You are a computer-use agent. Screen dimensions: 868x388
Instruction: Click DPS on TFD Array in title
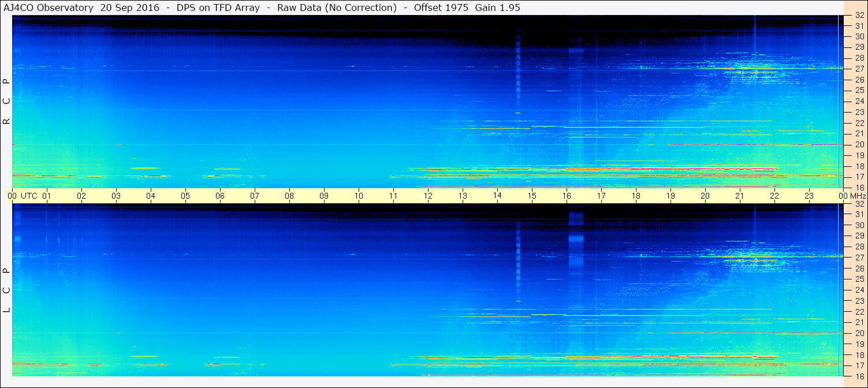point(219,8)
